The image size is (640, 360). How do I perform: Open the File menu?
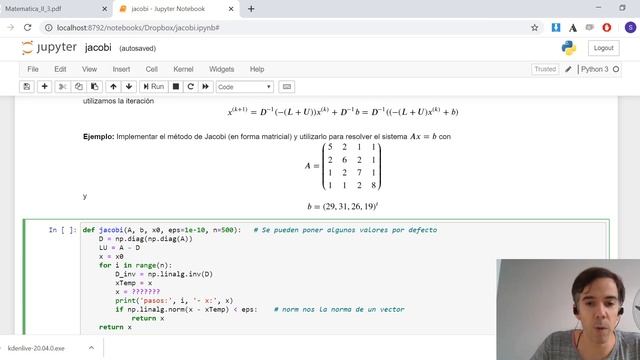point(33,69)
